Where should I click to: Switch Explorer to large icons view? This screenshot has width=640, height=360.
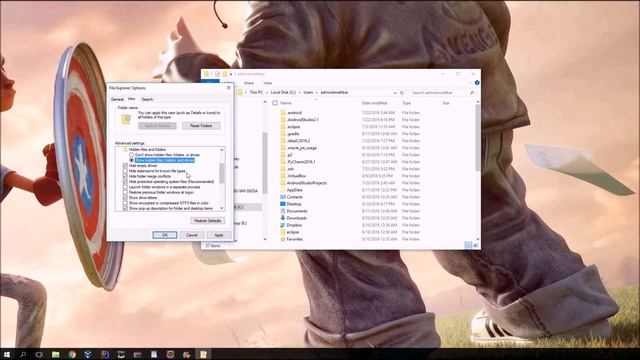[476, 245]
